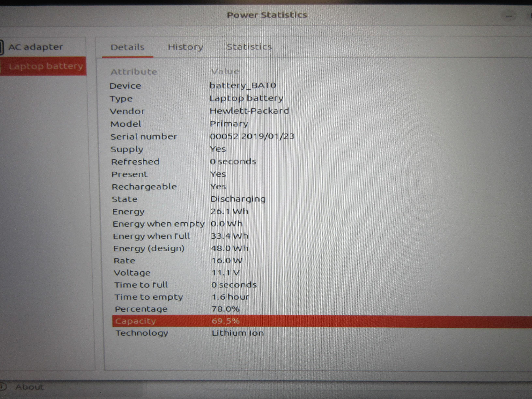The image size is (532, 399).
Task: Click the 0.0 Wh value
Action: [x=226, y=224]
